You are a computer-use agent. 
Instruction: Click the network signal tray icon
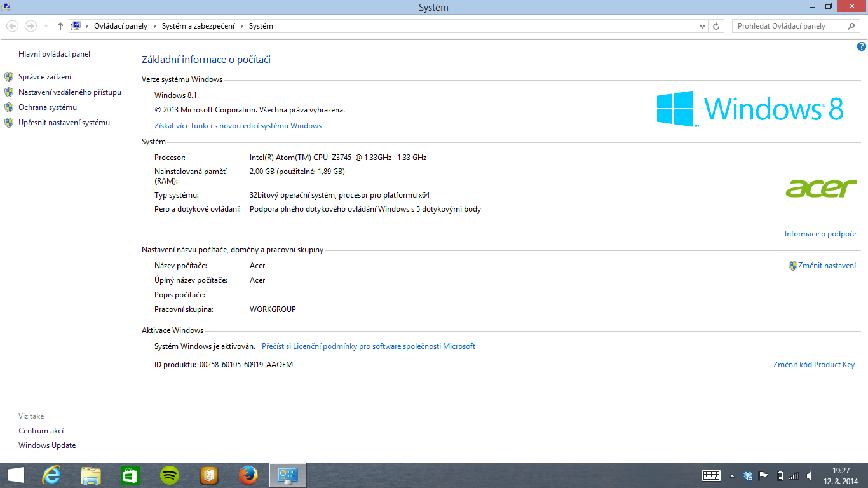tap(794, 475)
